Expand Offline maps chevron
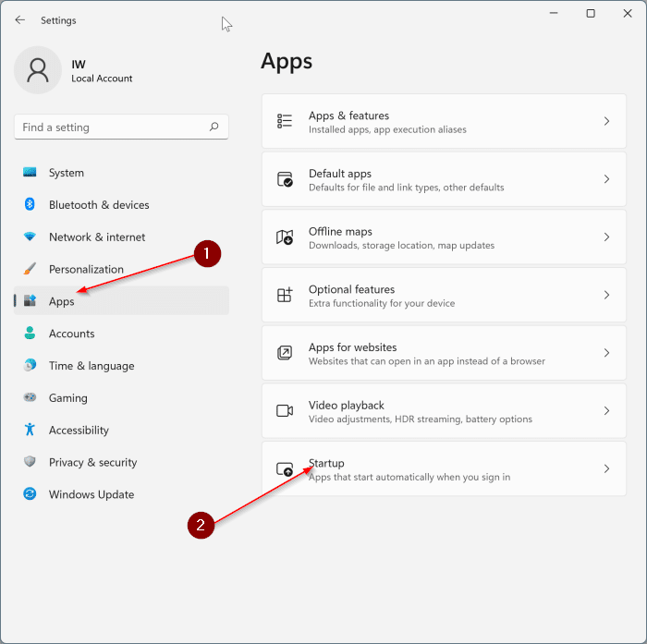The image size is (647, 644). point(606,237)
